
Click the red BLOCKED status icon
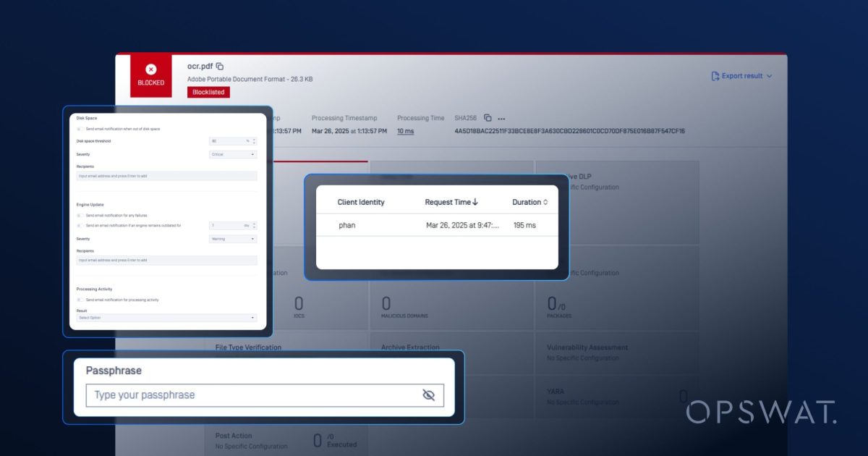(151, 68)
